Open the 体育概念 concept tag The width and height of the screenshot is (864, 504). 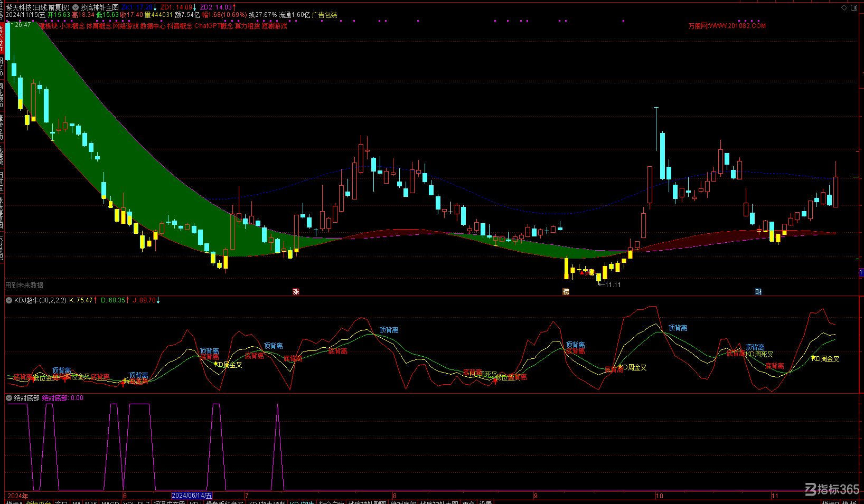(x=99, y=26)
